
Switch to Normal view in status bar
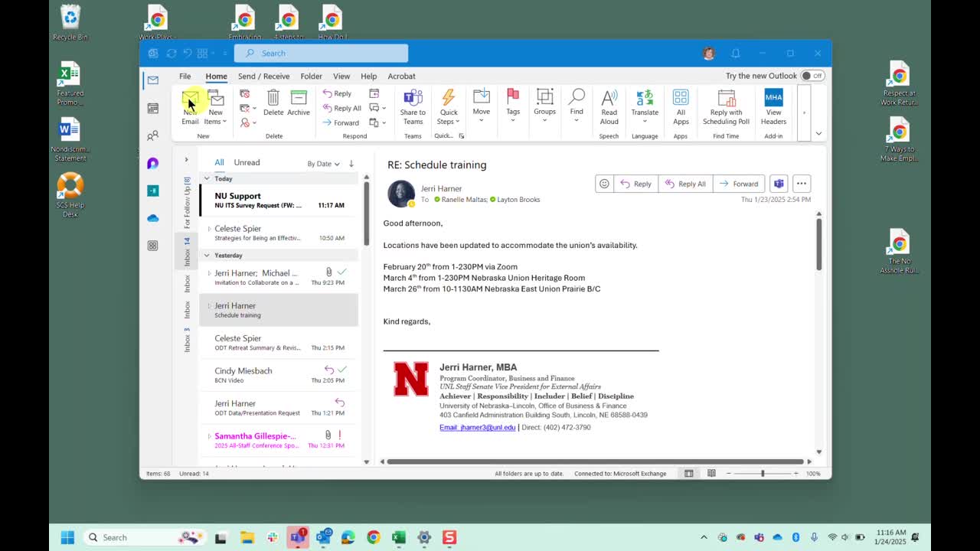[x=689, y=474]
